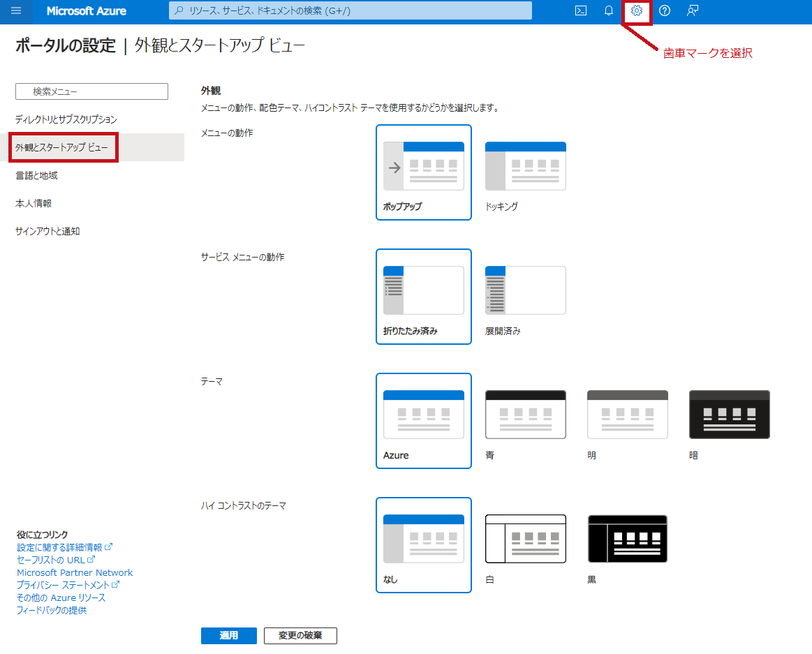The width and height of the screenshot is (812, 654).
Task: Open the help question mark icon
Action: pos(665,11)
